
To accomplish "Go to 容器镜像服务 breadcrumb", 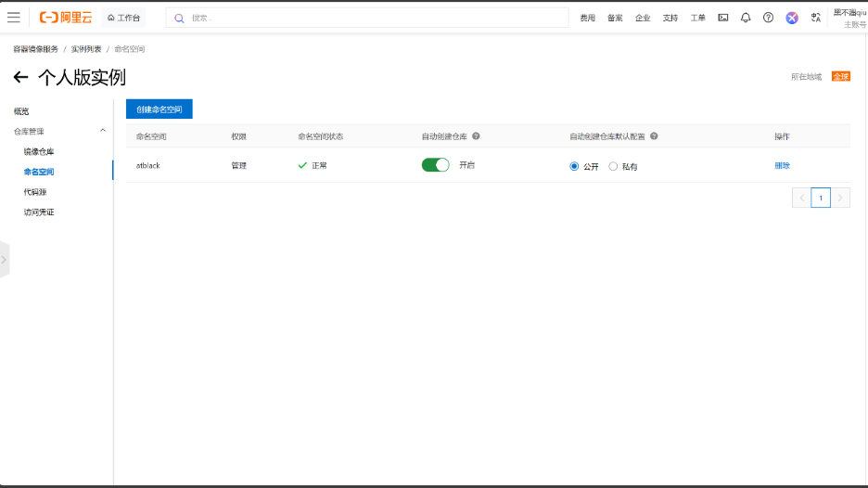I will point(36,49).
